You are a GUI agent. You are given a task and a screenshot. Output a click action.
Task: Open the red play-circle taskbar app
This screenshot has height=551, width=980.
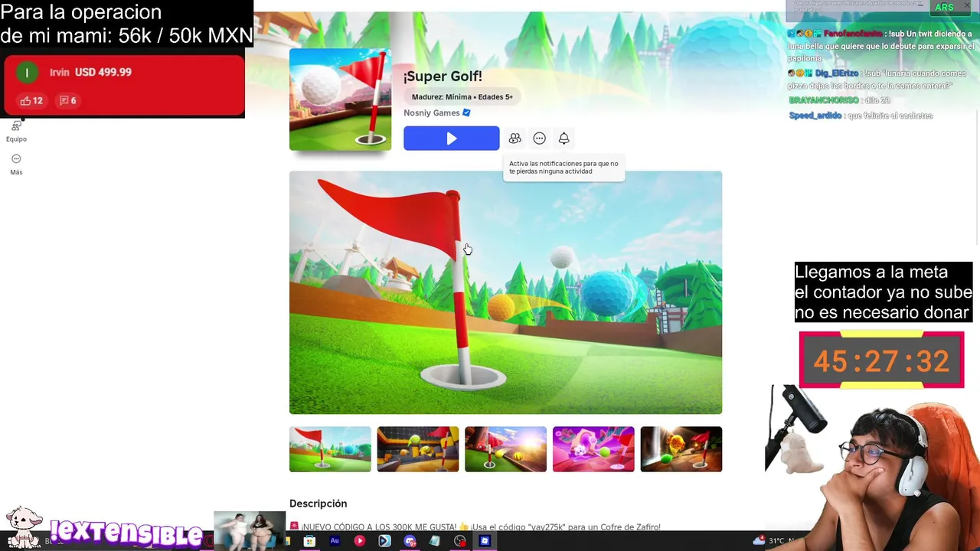pyautogui.click(x=359, y=541)
